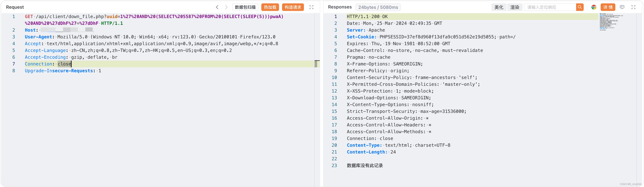
Task: Click the X-Frame-Options response header
Action: click(385, 64)
